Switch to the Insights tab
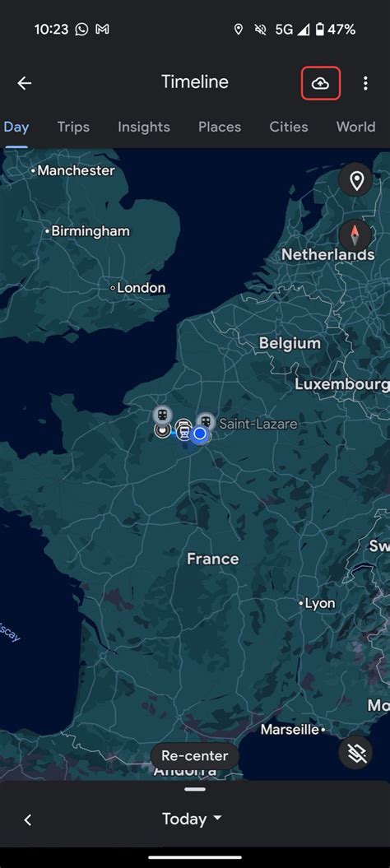Screen dimensions: 390x868 [143, 127]
